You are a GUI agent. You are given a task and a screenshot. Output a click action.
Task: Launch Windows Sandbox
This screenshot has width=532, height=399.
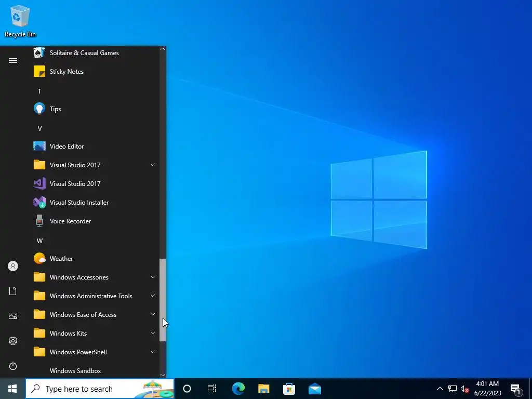(95, 370)
